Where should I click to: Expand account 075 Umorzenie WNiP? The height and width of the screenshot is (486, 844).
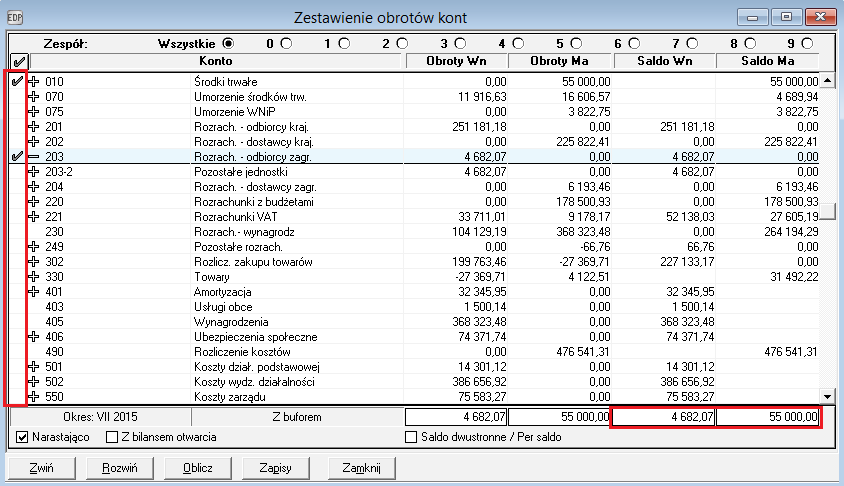click(33, 112)
